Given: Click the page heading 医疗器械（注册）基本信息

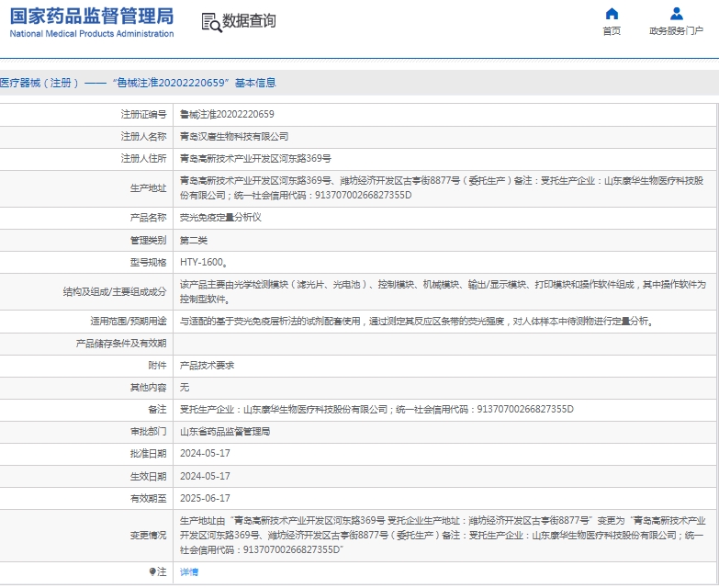Looking at the screenshot, I should (138, 83).
